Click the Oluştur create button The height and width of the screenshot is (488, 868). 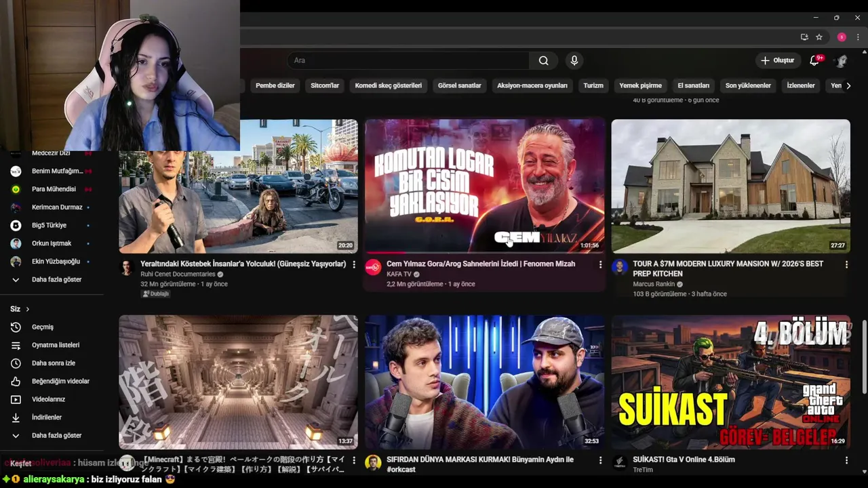click(777, 60)
